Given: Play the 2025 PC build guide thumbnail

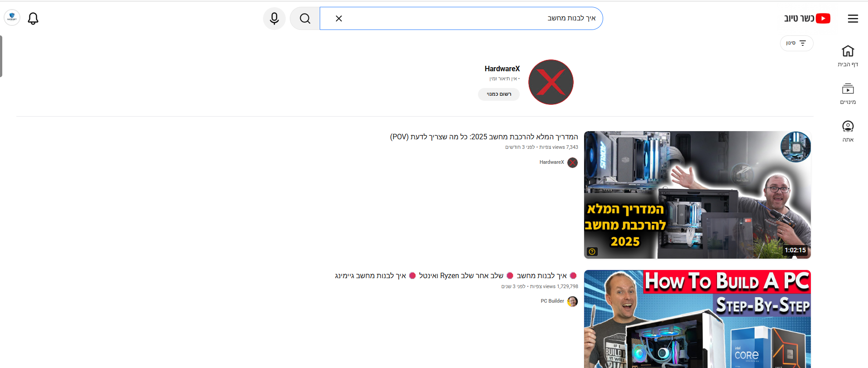Looking at the screenshot, I should [697, 195].
